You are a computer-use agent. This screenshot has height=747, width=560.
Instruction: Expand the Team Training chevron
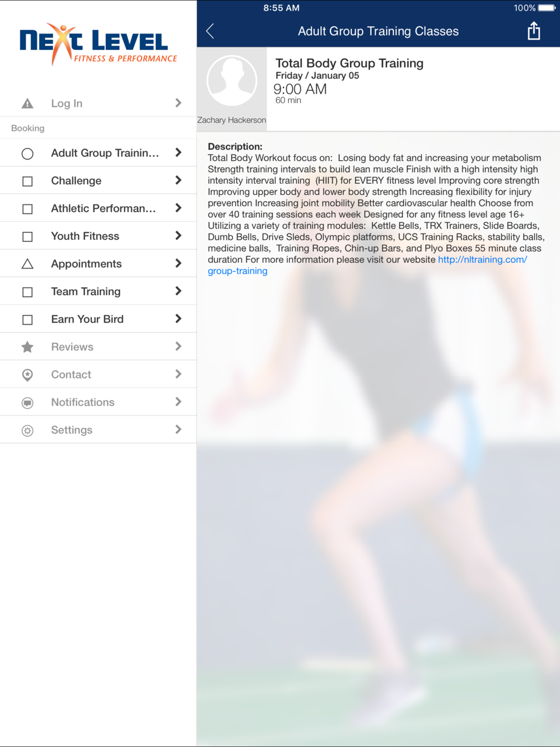(178, 291)
